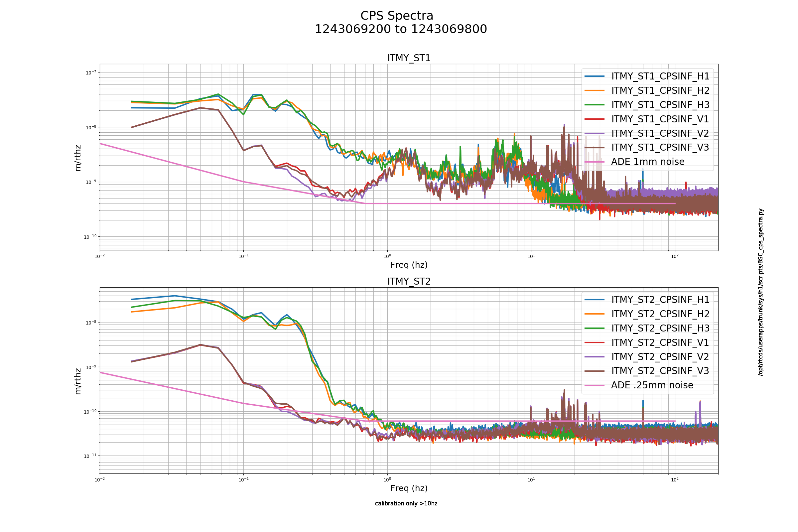
Task: Click the "ITMY_ST2" subplot title
Action: click(409, 282)
